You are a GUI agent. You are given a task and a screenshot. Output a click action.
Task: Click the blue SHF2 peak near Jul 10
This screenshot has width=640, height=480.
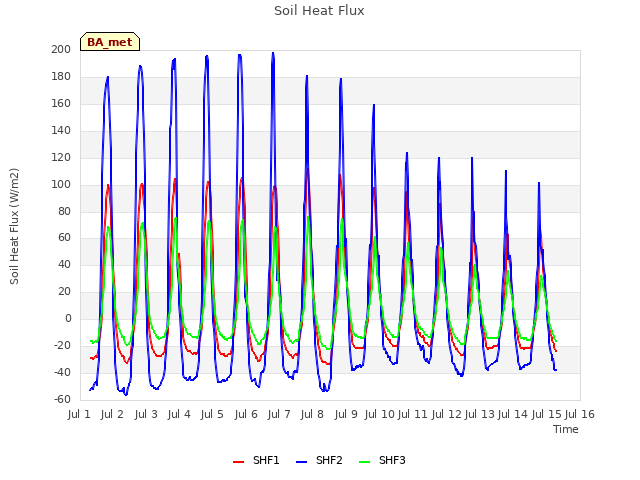pyautogui.click(x=373, y=105)
